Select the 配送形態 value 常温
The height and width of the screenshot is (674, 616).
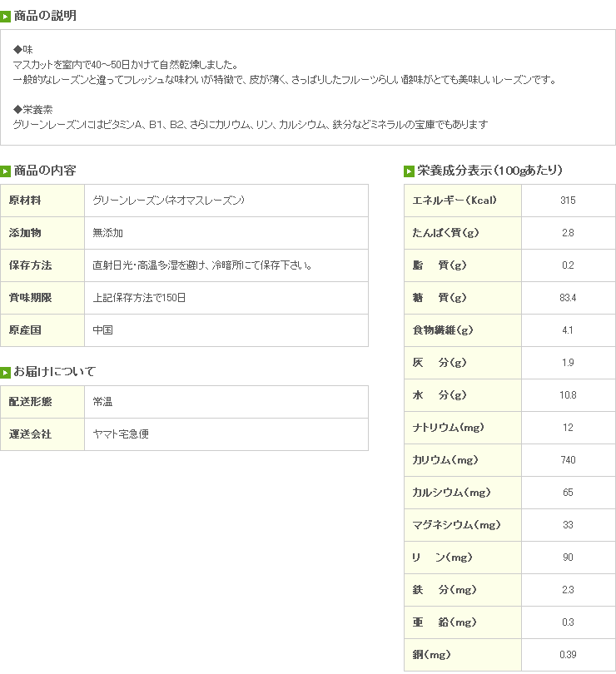103,402
